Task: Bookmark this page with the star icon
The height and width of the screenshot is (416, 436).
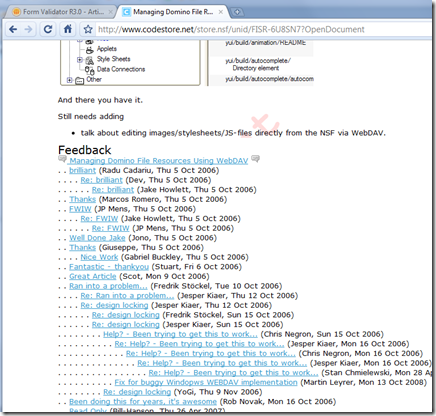Action: pos(88,29)
